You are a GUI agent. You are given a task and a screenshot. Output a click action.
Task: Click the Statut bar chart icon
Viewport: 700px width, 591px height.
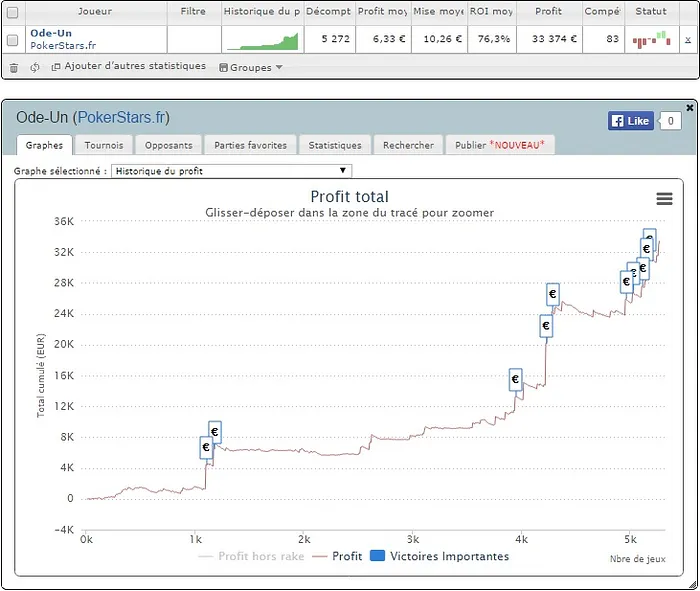pyautogui.click(x=651, y=40)
